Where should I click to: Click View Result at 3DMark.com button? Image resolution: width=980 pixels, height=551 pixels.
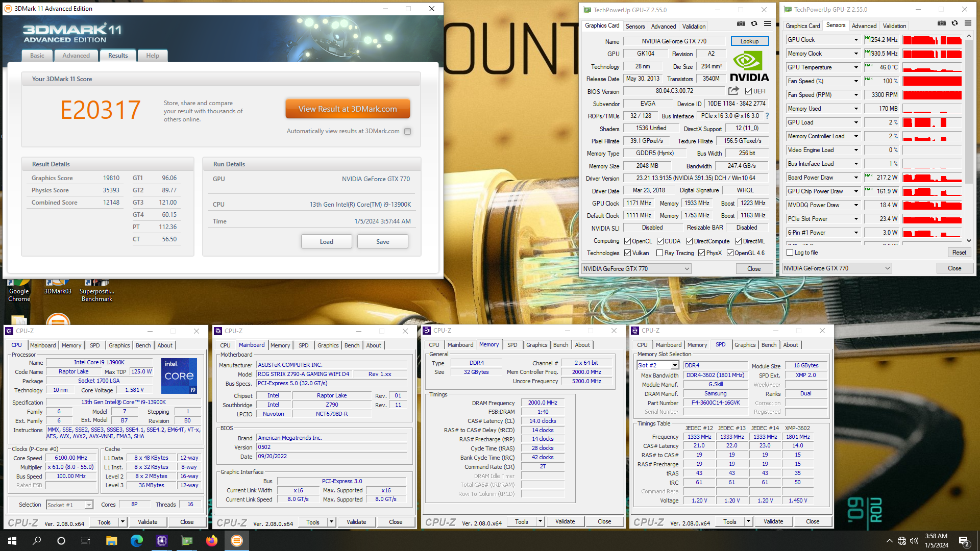point(348,109)
